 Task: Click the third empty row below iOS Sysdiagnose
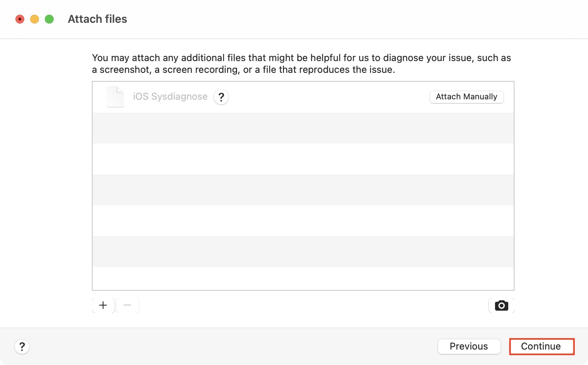[x=303, y=190]
